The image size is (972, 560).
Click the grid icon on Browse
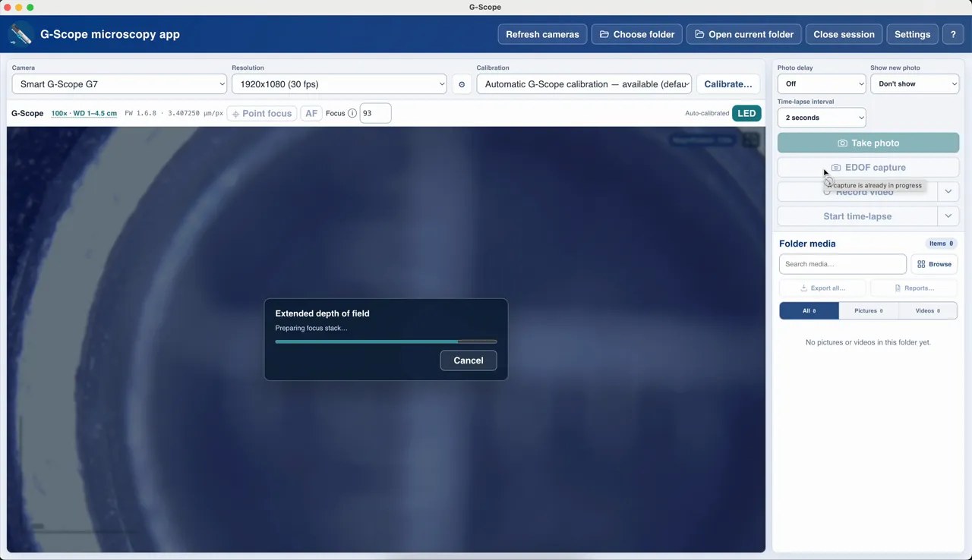[x=921, y=264]
